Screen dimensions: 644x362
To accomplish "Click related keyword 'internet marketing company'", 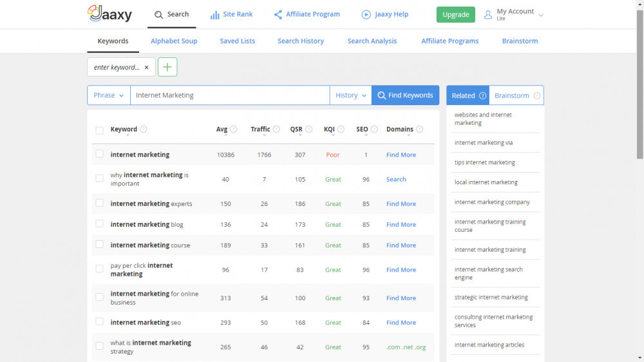I will (492, 202).
